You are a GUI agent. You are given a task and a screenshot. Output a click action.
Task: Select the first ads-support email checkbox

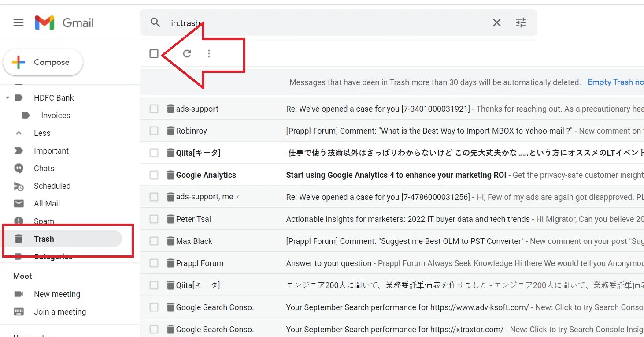[x=154, y=109]
